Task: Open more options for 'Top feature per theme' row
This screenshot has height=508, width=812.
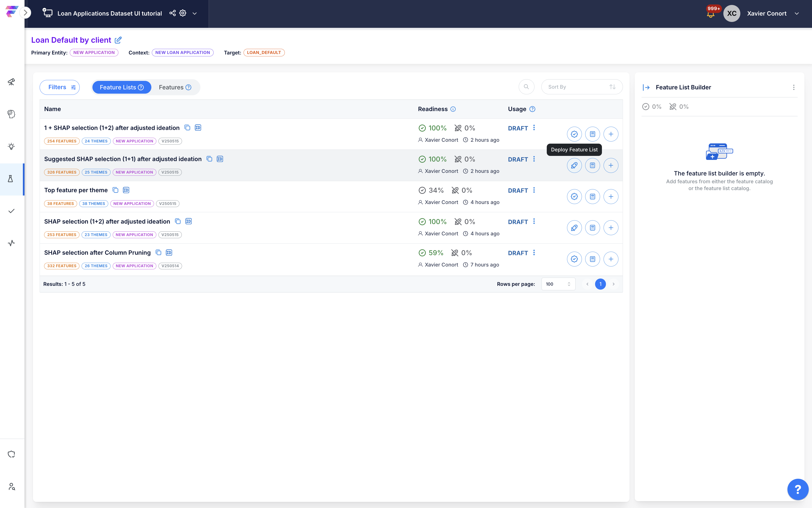Action: coord(534,190)
